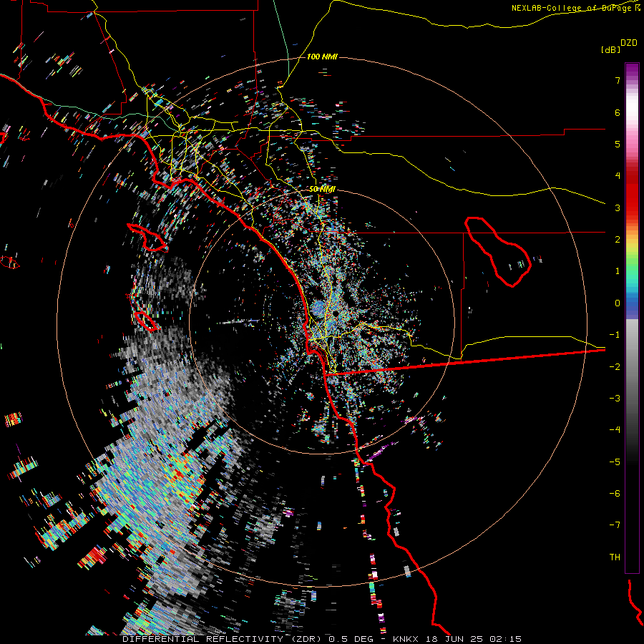Click the 100 NMI range ring label

click(322, 57)
